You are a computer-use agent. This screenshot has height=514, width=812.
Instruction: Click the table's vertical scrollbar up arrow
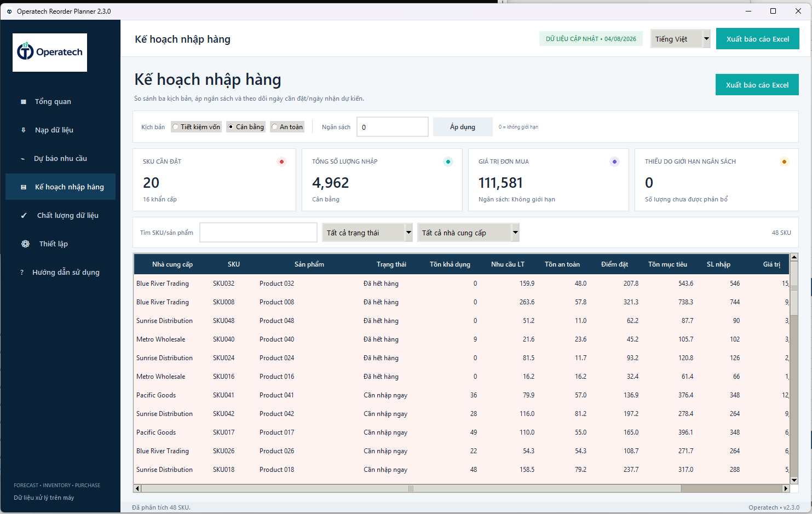tap(794, 257)
